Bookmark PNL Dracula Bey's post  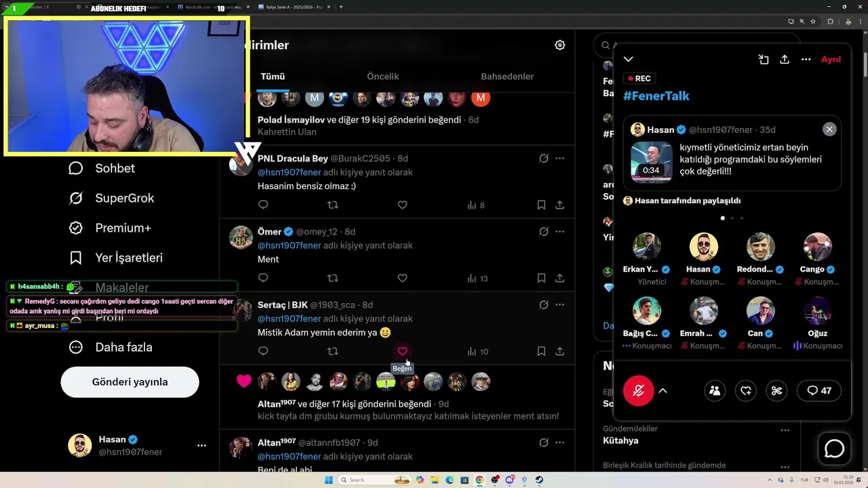(x=541, y=205)
